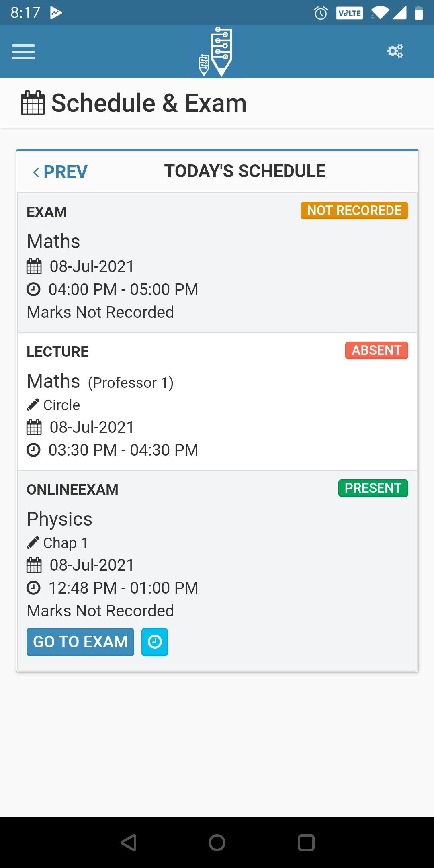Click the GO TO EXAM button
The image size is (434, 868).
[80, 642]
